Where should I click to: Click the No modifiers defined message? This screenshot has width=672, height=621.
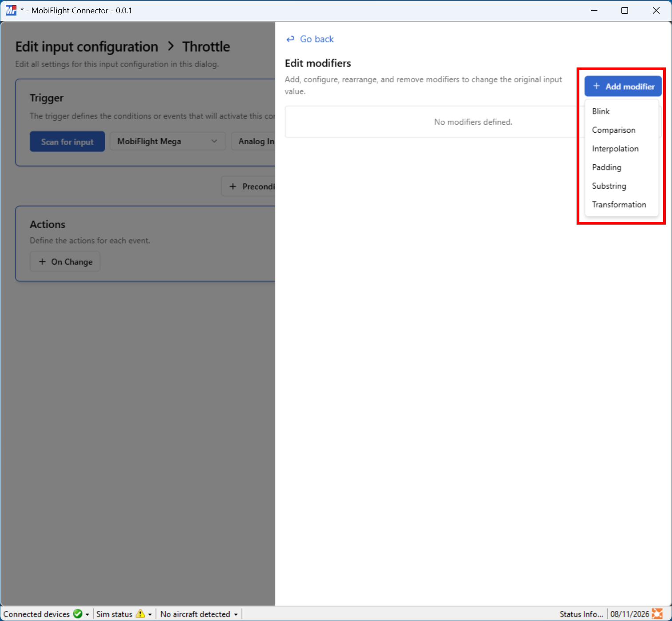(473, 122)
